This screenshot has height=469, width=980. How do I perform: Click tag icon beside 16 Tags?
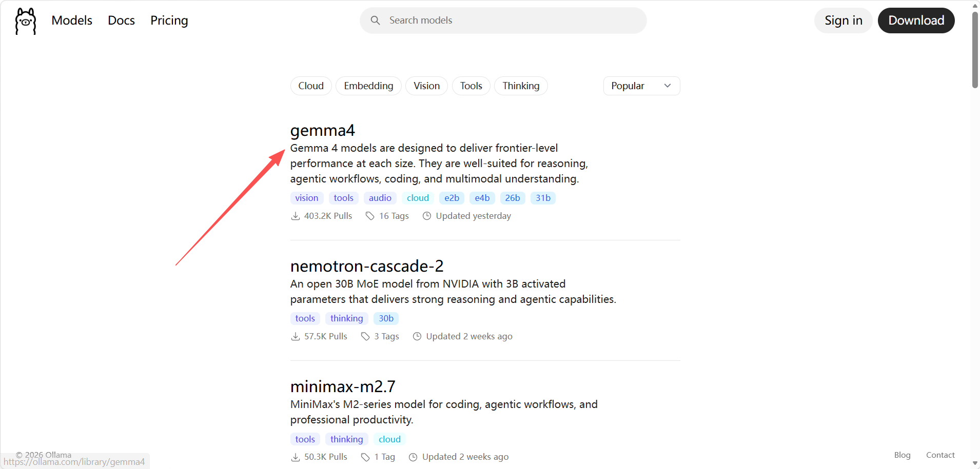tap(370, 216)
